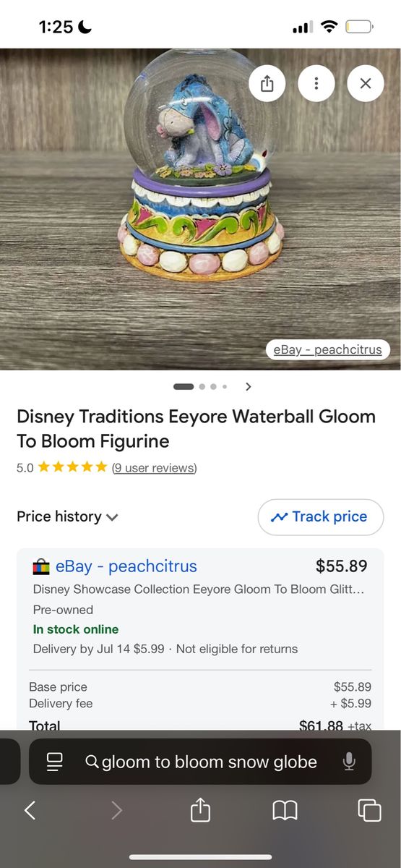Open the 9 user reviews link
This screenshot has height=868, width=401.
click(x=154, y=468)
